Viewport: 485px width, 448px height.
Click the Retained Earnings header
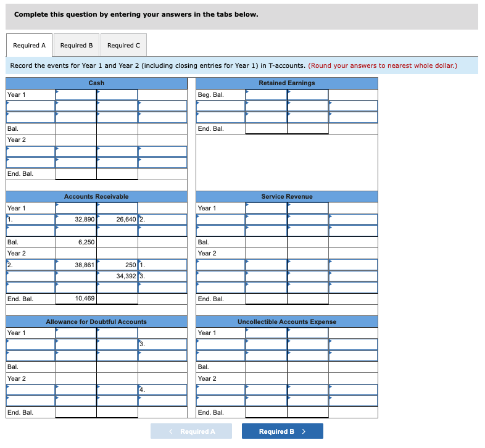pos(287,83)
